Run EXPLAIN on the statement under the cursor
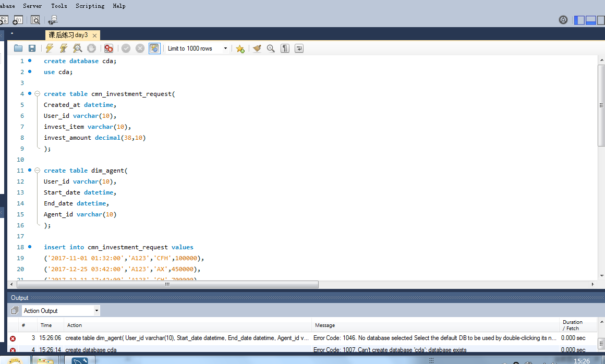 point(78,48)
